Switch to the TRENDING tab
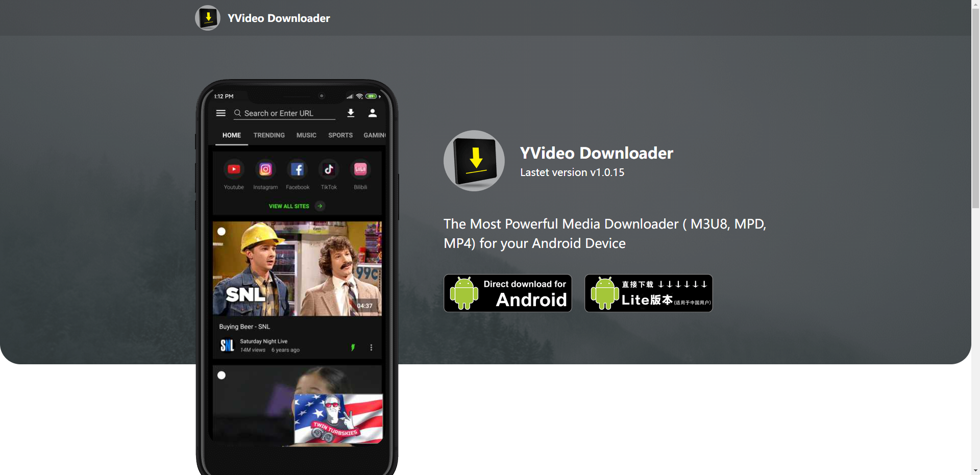980x475 pixels. click(x=269, y=135)
